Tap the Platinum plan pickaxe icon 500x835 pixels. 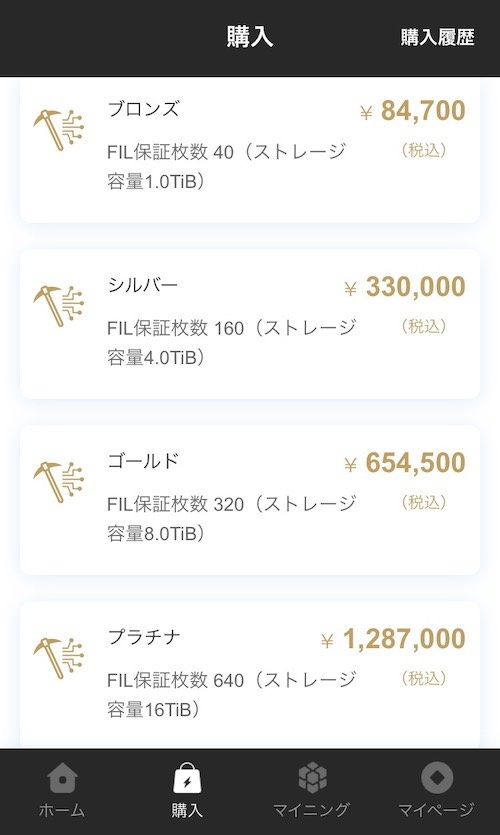[59, 659]
